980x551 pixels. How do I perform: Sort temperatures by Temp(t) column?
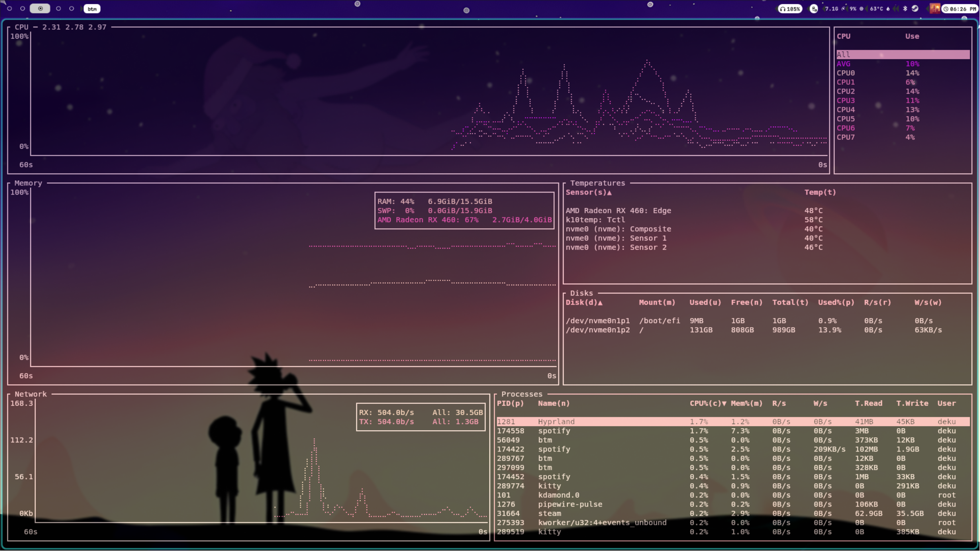point(820,193)
